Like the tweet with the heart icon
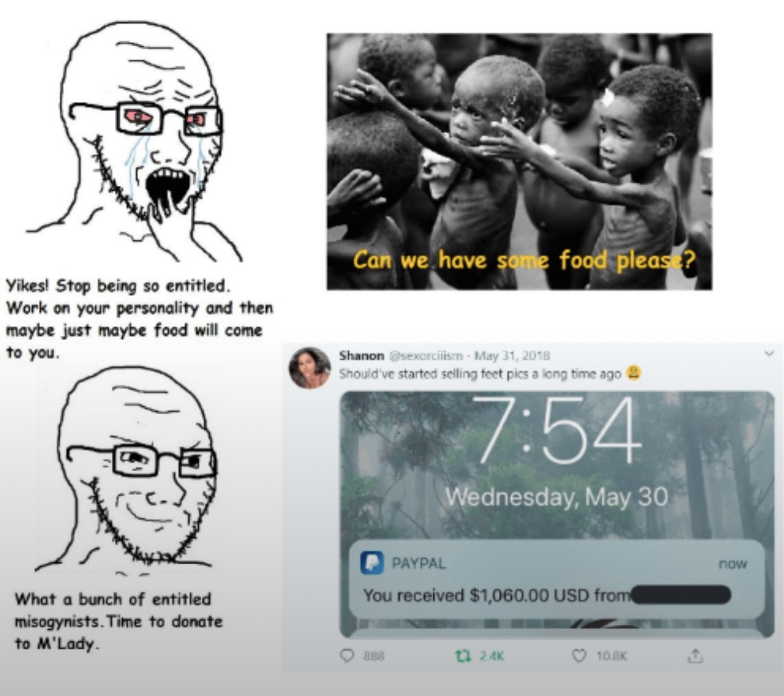 click(579, 656)
